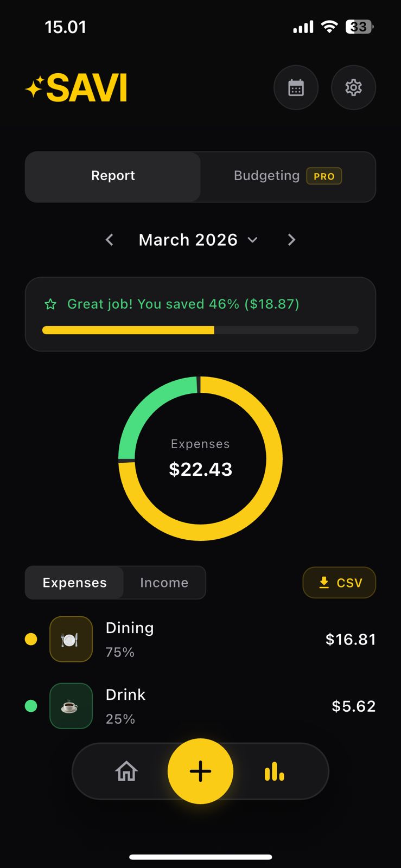Tap the Expenses donut chart center
Viewport: 401px width, 868px height.
[200, 458]
